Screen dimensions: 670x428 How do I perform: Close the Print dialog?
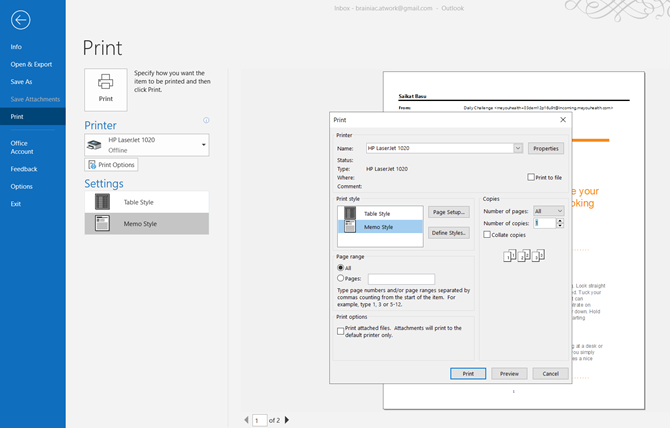[563, 120]
